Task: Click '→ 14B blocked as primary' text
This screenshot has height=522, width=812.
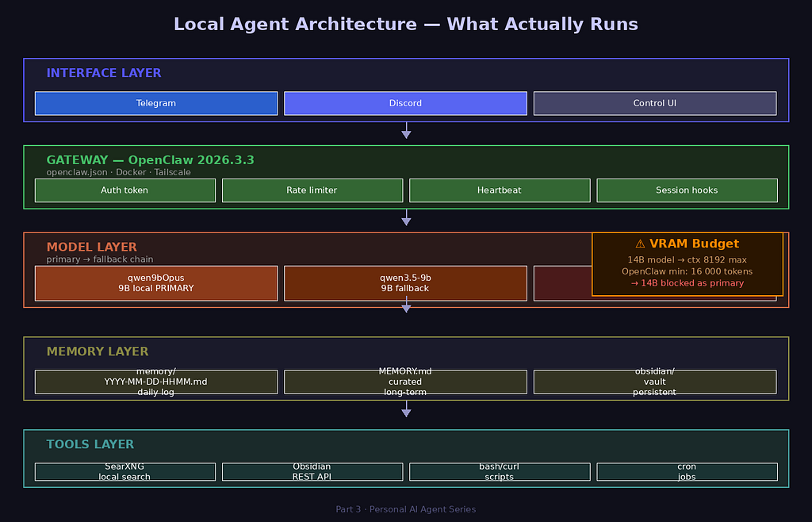Action: [x=688, y=282]
